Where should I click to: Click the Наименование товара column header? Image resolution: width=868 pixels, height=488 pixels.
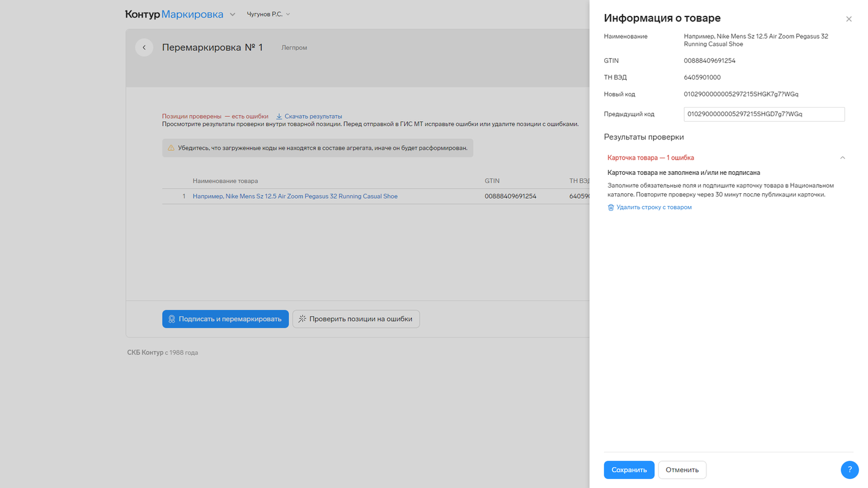[x=225, y=181]
